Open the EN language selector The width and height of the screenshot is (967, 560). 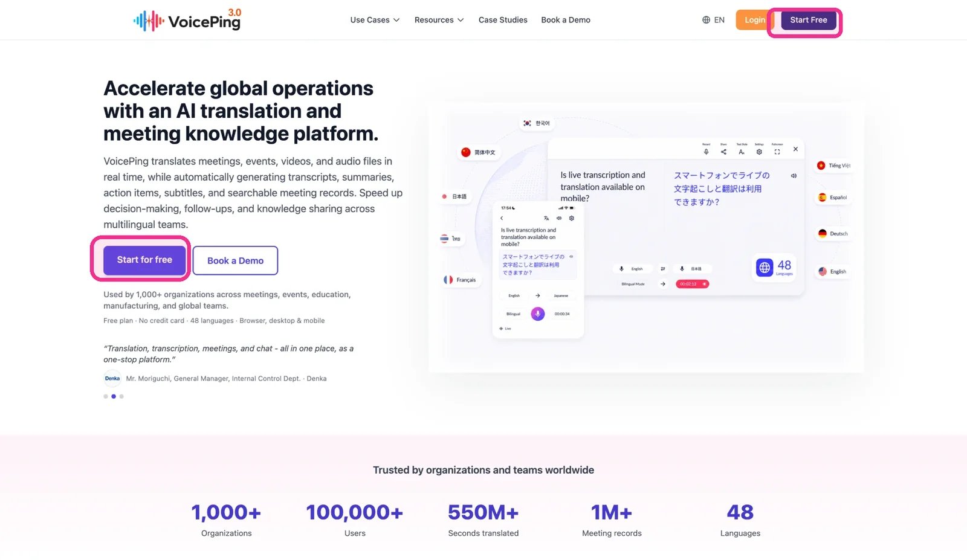pos(713,20)
